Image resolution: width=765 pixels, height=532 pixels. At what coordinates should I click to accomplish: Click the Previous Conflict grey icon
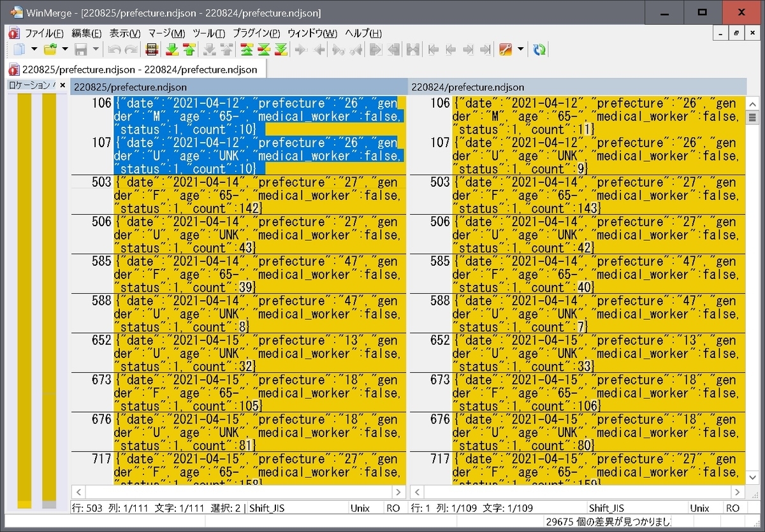click(x=226, y=49)
